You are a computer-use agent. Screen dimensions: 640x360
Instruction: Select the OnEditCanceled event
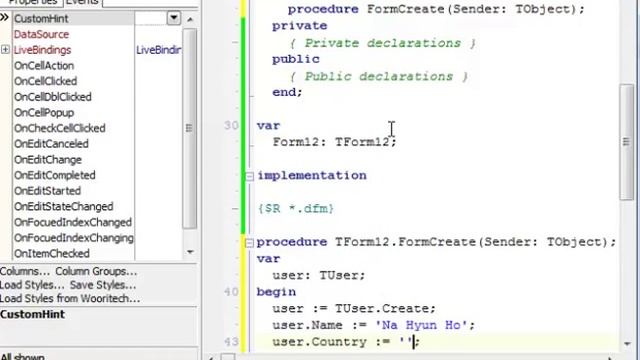[x=51, y=144]
